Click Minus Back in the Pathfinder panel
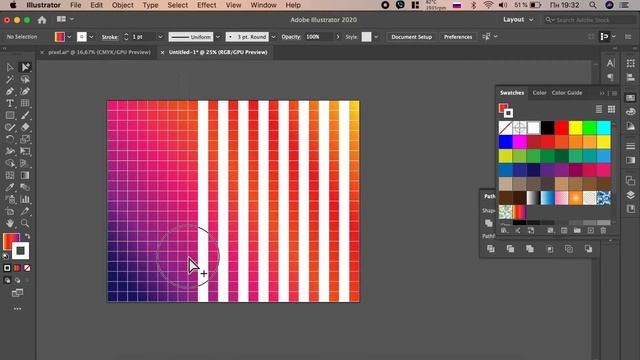The width and height of the screenshot is (640, 360). [588, 249]
